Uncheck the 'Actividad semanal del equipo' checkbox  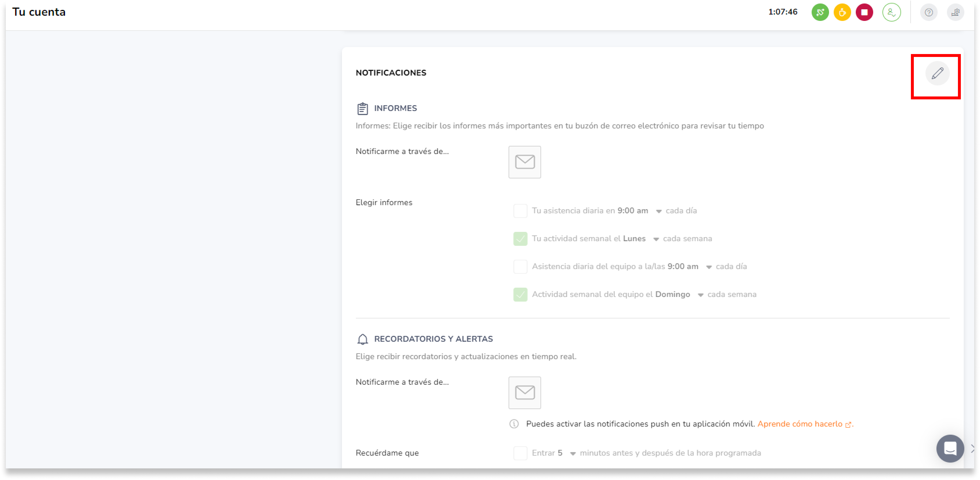coord(520,294)
